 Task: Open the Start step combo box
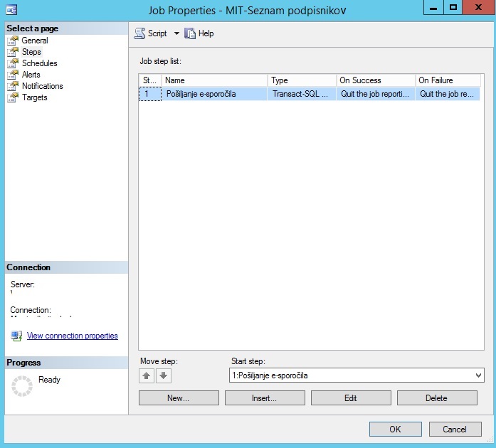pyautogui.click(x=357, y=375)
